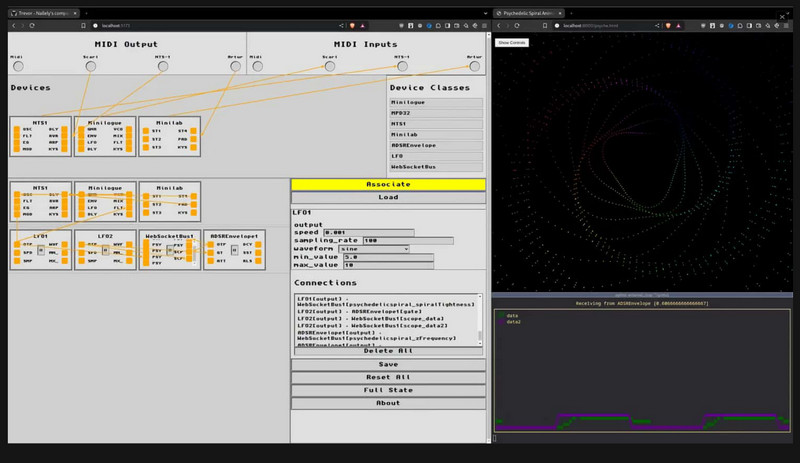
Task: Click the OTP port square on LFO1
Action: (17, 245)
